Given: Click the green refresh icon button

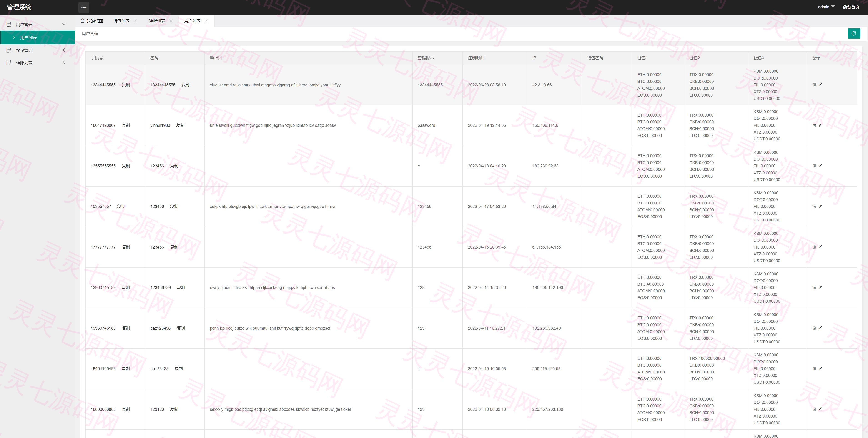Looking at the screenshot, I should click(x=854, y=33).
